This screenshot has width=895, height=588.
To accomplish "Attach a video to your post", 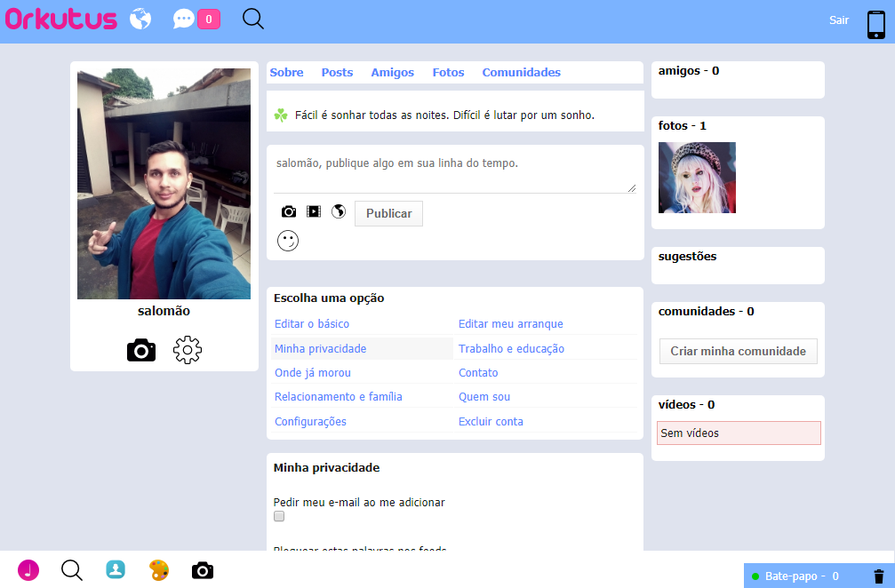I will (x=313, y=211).
